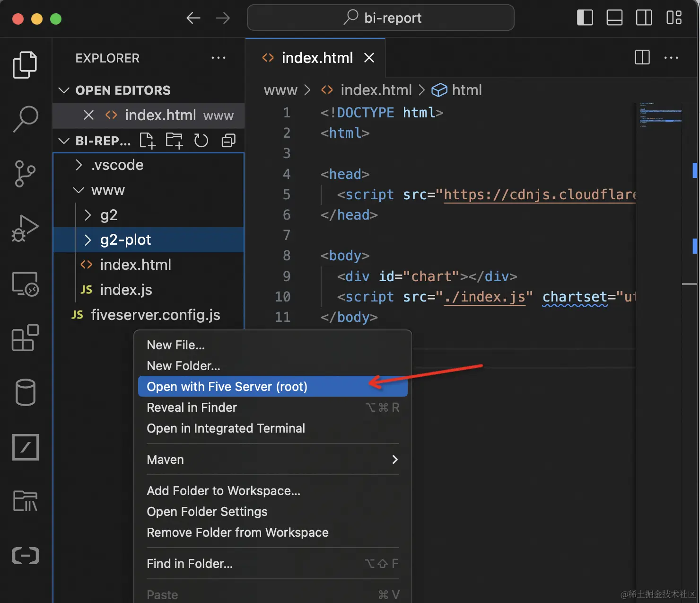
Task: Choose Reveal in Finder
Action: pyautogui.click(x=273, y=408)
